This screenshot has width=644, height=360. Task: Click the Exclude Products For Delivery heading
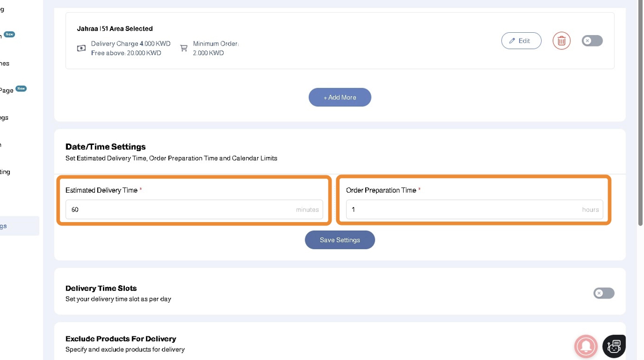(121, 339)
